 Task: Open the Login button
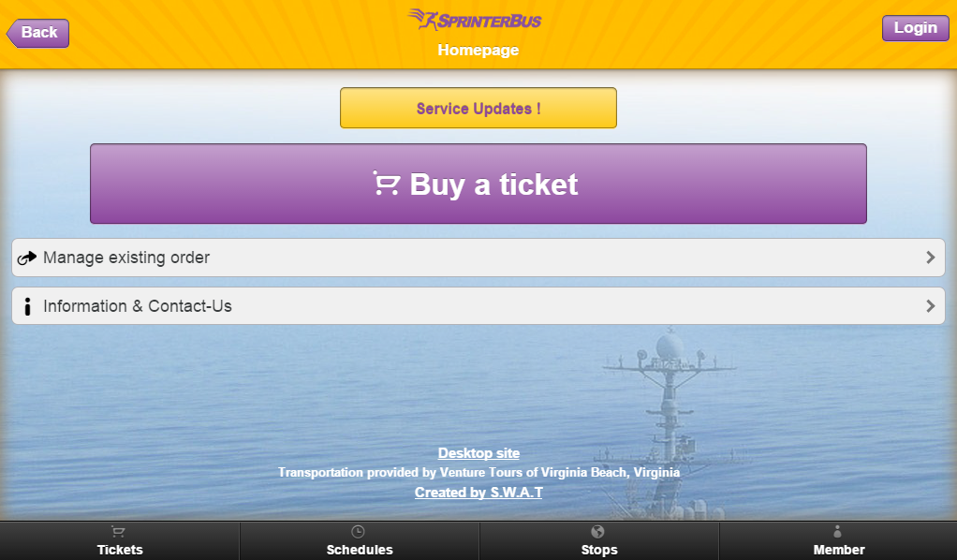(916, 28)
